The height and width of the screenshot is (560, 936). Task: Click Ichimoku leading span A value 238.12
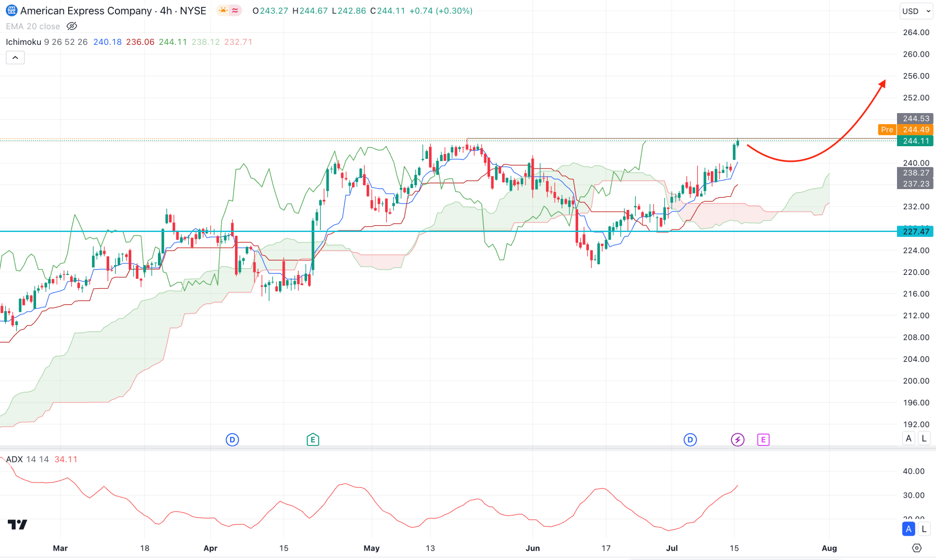[x=205, y=42]
